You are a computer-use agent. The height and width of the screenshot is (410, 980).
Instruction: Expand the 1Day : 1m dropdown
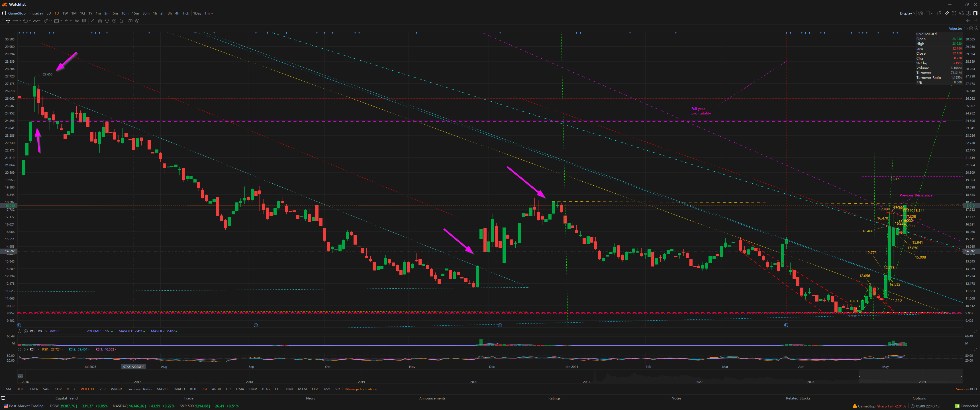(203, 13)
